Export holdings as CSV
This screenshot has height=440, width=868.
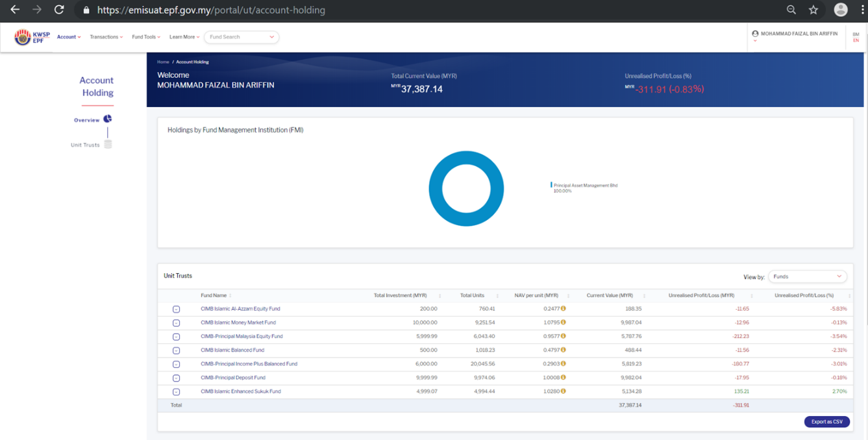coord(826,422)
